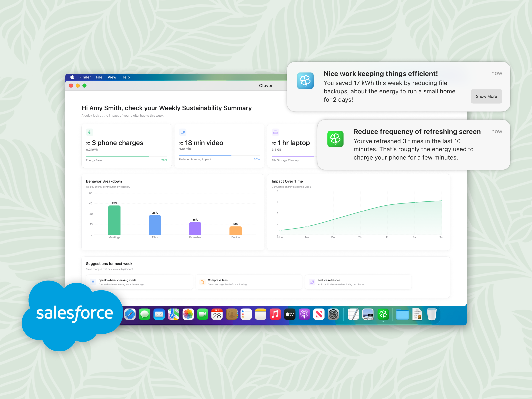Click the '3.8 GB' value
This screenshot has width=532, height=399.
[x=277, y=150]
